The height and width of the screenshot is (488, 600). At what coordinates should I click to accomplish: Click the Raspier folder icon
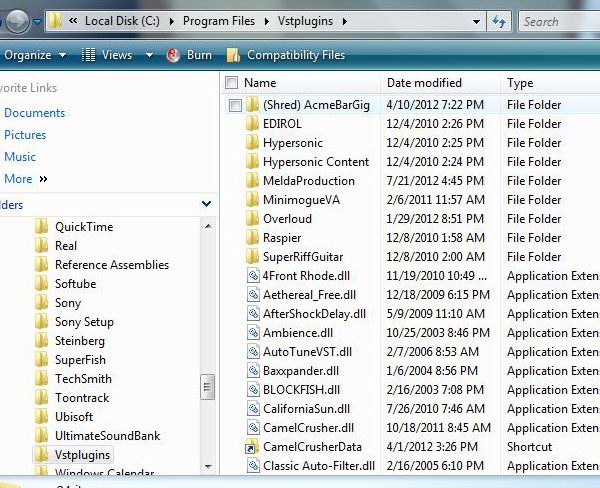(x=253, y=238)
